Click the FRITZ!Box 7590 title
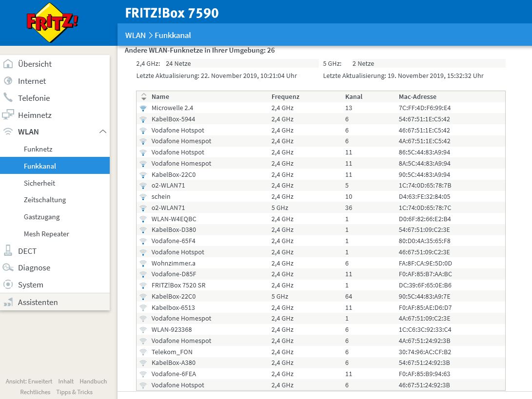The image size is (532, 399). (x=172, y=13)
